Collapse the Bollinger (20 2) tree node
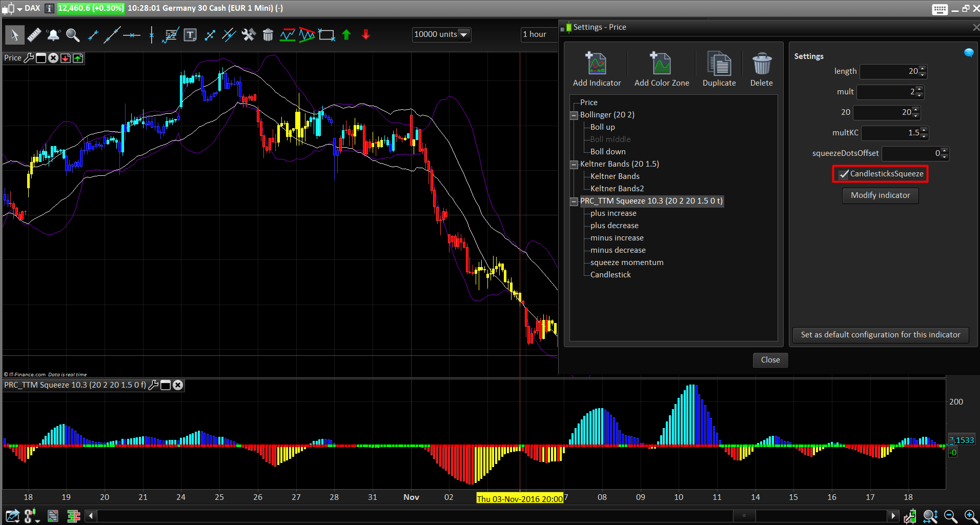This screenshot has height=525, width=980. [574, 115]
